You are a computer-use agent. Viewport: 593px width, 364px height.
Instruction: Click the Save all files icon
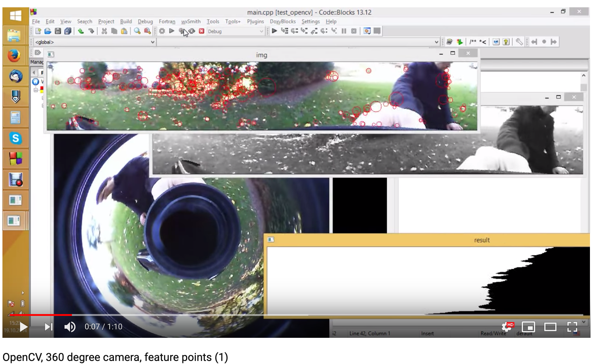[x=68, y=31]
